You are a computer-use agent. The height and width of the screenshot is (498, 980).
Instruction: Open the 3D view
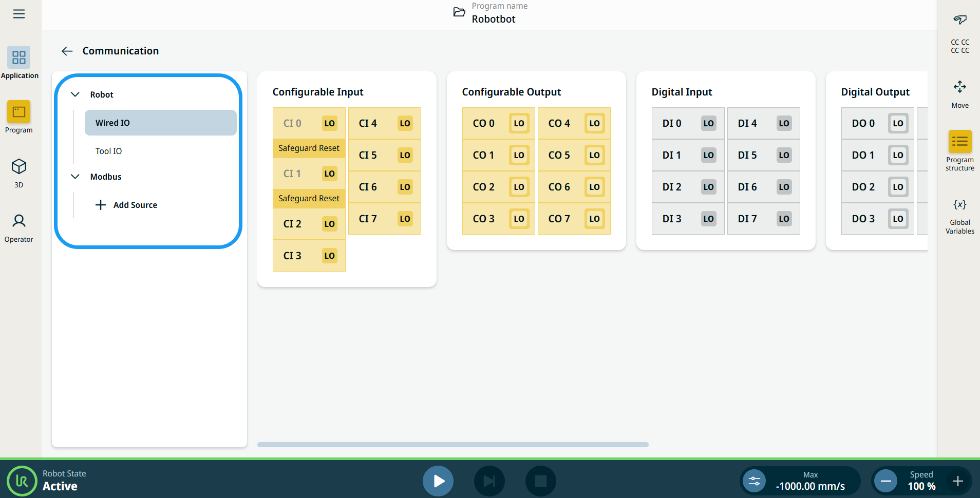tap(19, 173)
